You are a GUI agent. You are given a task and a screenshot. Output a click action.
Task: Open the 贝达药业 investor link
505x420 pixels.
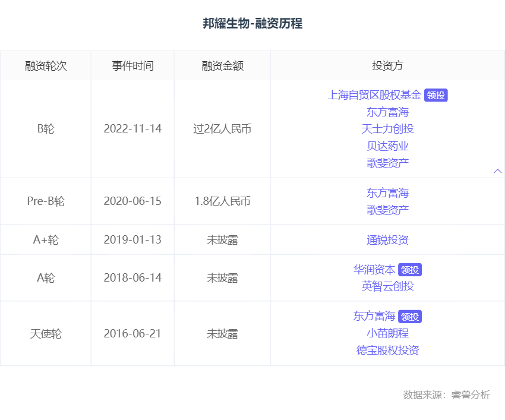coord(387,146)
